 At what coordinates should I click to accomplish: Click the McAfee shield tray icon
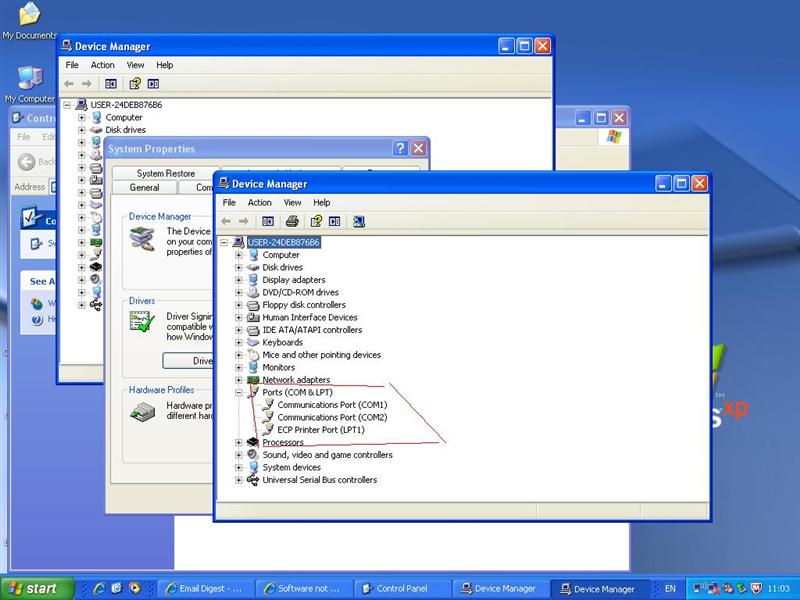coord(756,588)
